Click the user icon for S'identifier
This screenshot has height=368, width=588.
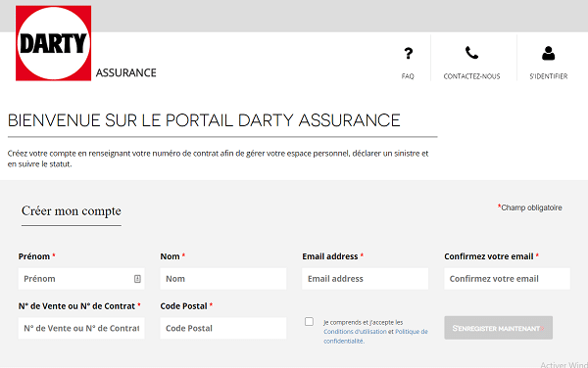pyautogui.click(x=548, y=53)
